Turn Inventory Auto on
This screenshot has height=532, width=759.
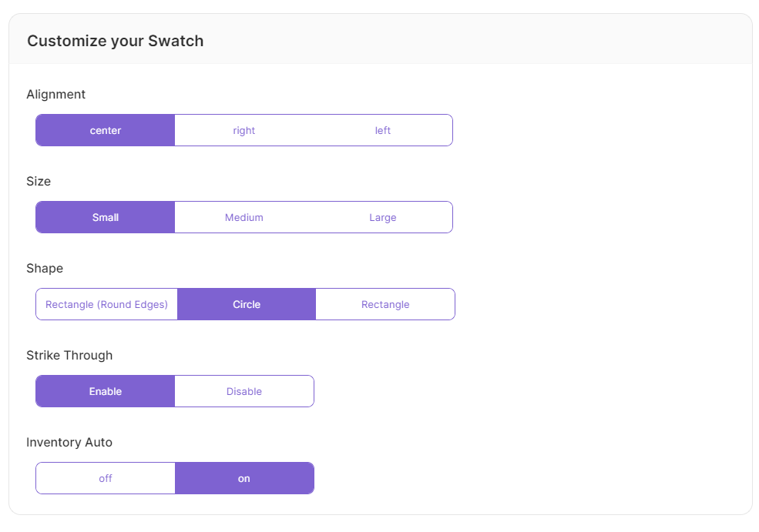point(244,478)
